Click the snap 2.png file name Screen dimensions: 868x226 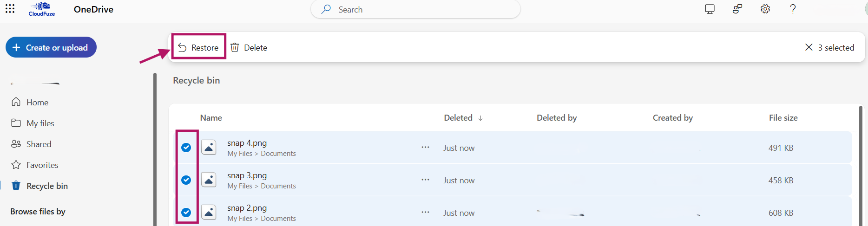pos(247,208)
